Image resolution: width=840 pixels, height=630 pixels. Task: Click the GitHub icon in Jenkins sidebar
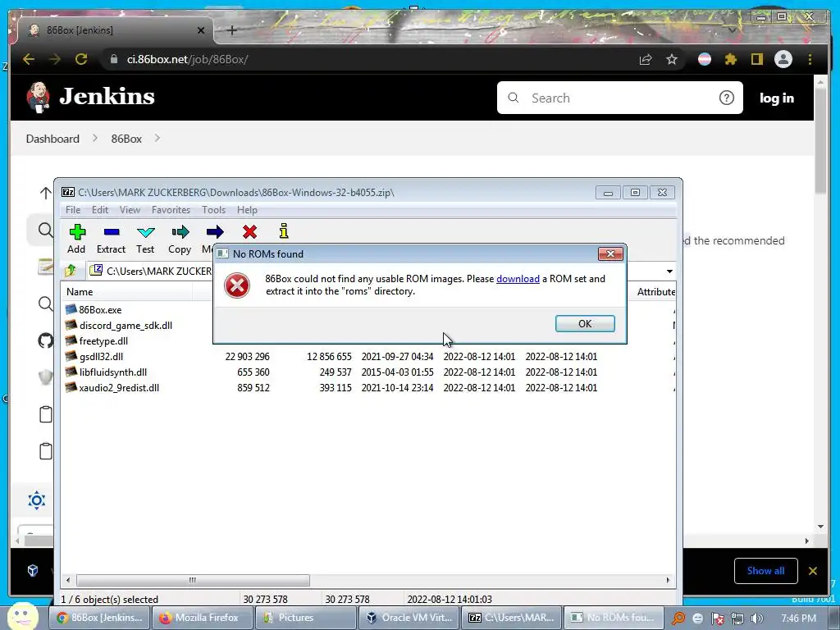tap(46, 340)
